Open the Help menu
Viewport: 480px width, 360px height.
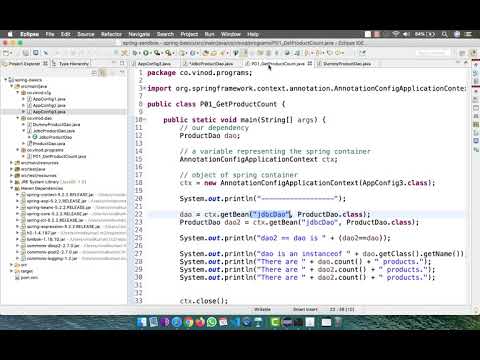pyautogui.click(x=253, y=34)
